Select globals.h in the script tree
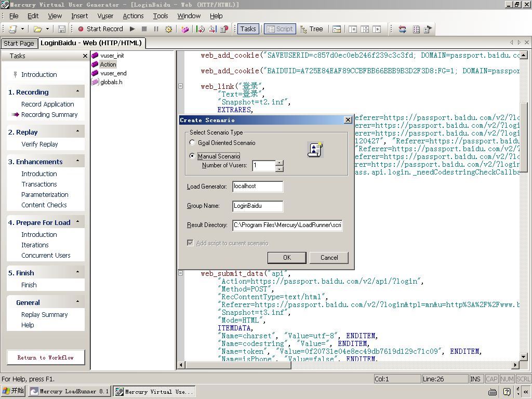This screenshot has height=399, width=532. [x=111, y=82]
